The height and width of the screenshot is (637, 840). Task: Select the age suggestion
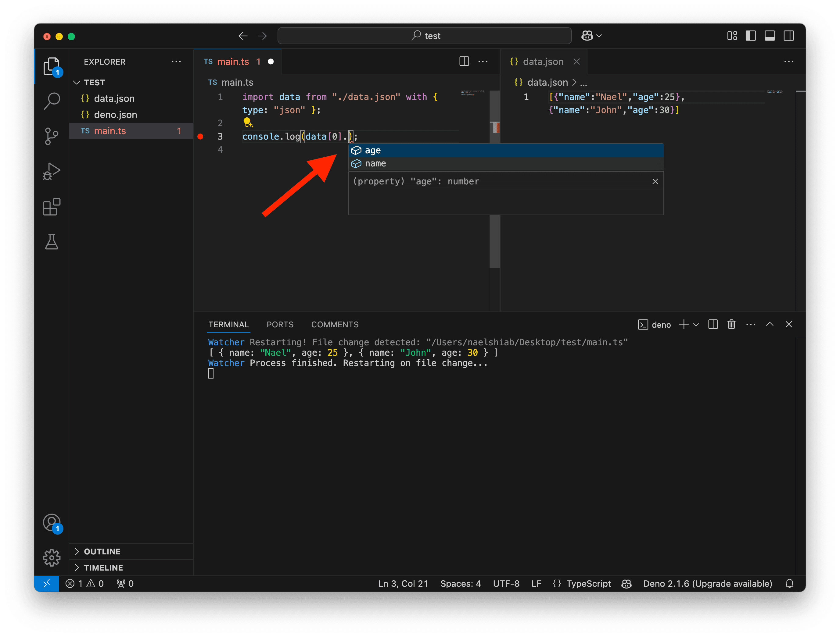[x=506, y=150]
